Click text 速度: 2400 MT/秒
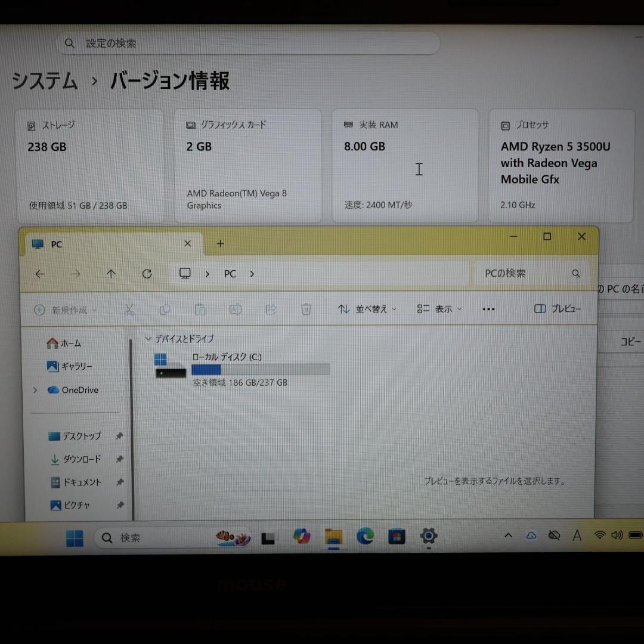Image resolution: width=644 pixels, height=644 pixels. coord(378,205)
